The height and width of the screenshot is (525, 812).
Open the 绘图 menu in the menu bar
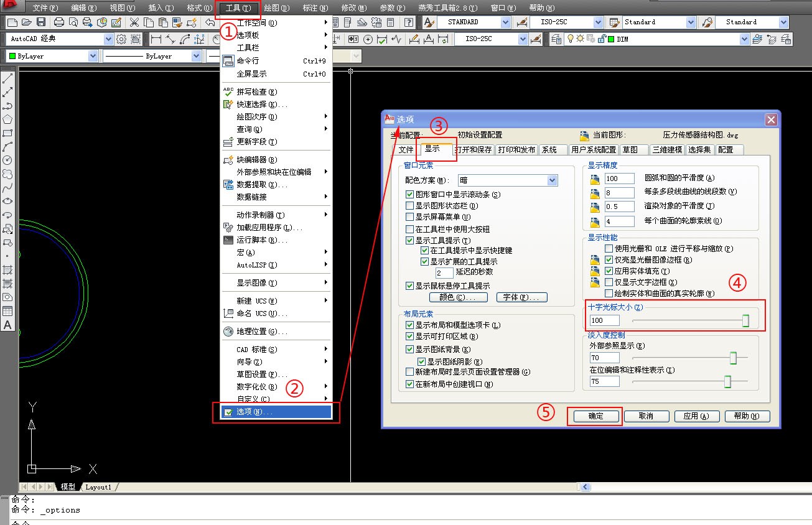coord(277,8)
